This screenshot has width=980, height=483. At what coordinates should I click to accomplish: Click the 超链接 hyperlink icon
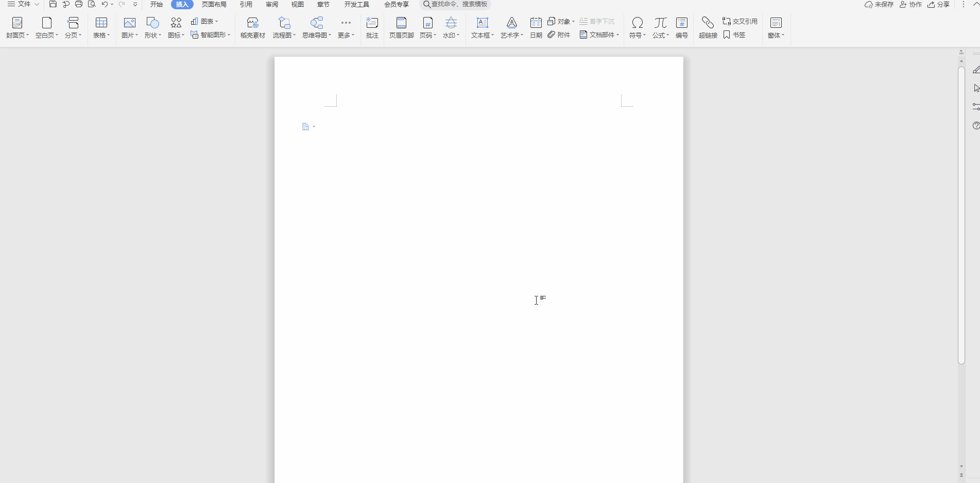point(708,27)
